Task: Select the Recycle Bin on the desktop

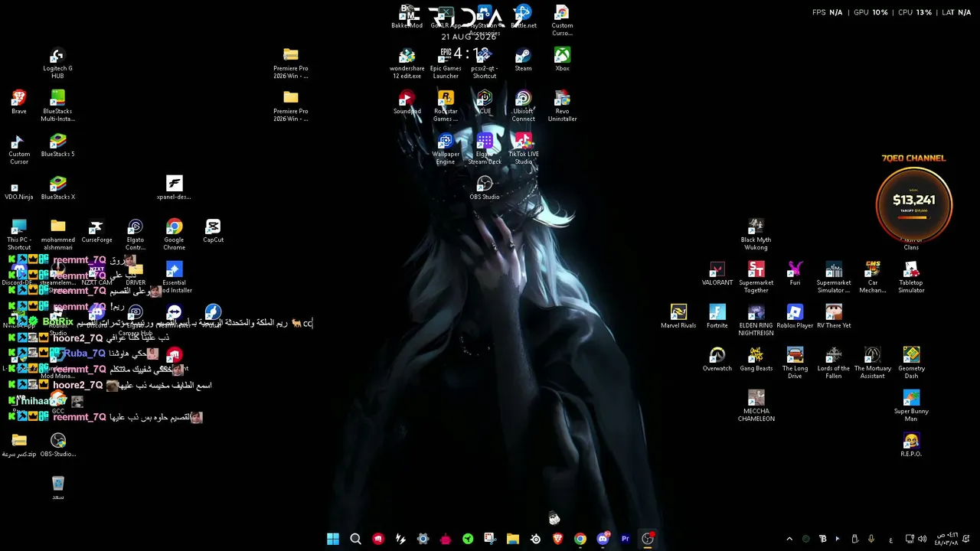Action: point(57,488)
